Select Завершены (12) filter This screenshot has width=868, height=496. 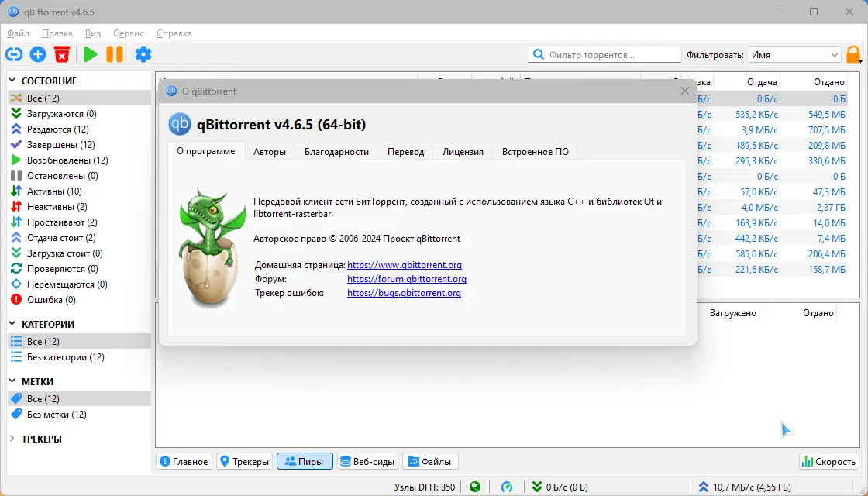click(x=79, y=144)
